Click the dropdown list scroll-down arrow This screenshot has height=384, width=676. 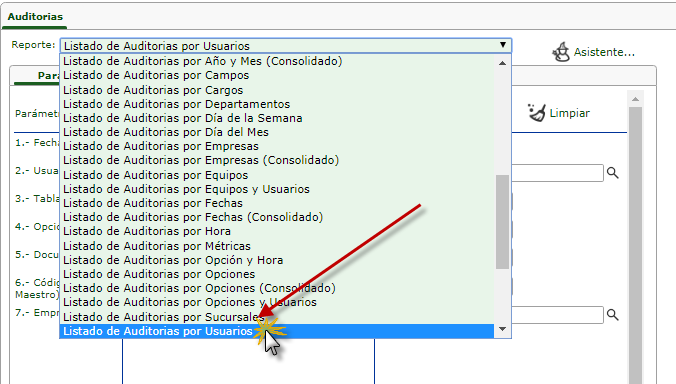pos(502,329)
